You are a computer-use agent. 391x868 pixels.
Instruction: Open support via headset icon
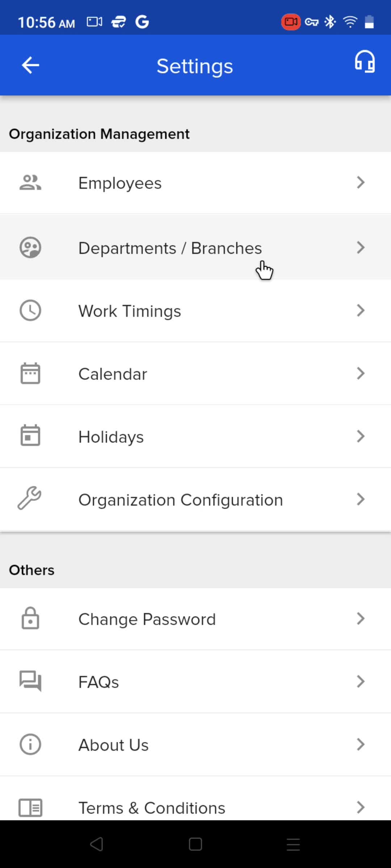point(365,61)
